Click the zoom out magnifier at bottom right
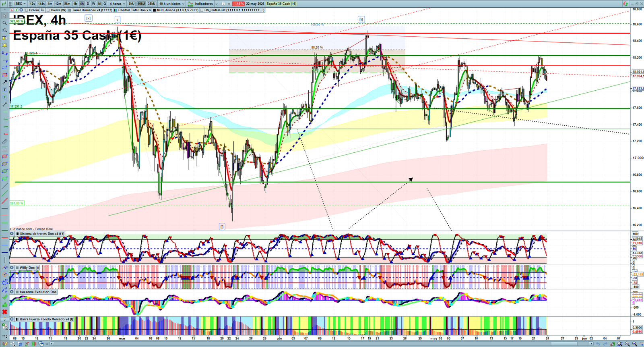Image resolution: width=644 pixels, height=347 pixels. (627, 344)
